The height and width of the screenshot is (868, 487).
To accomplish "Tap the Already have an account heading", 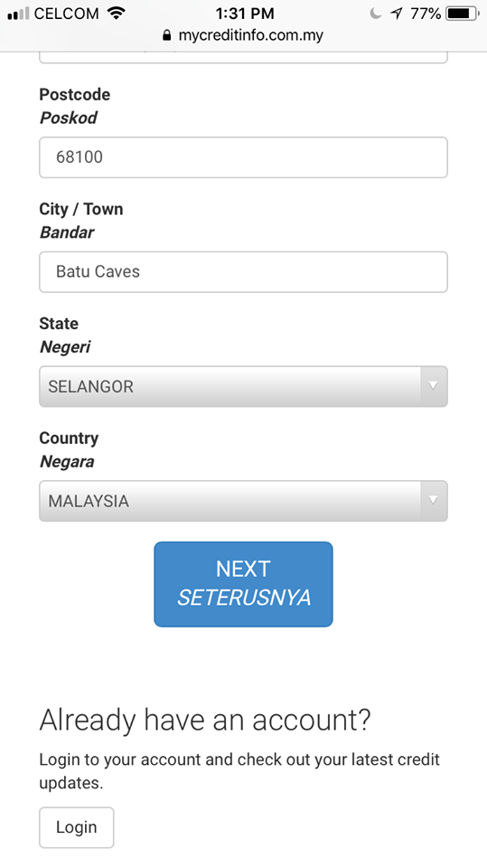I will [205, 721].
